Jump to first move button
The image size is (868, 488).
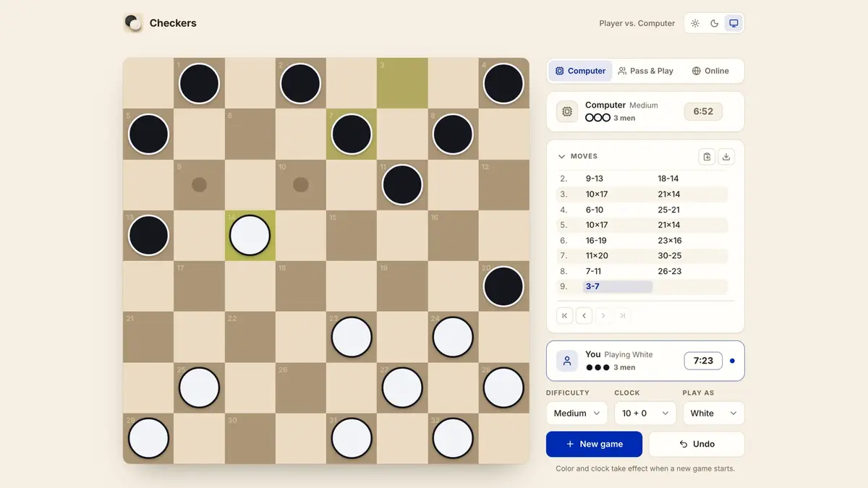pyautogui.click(x=565, y=315)
